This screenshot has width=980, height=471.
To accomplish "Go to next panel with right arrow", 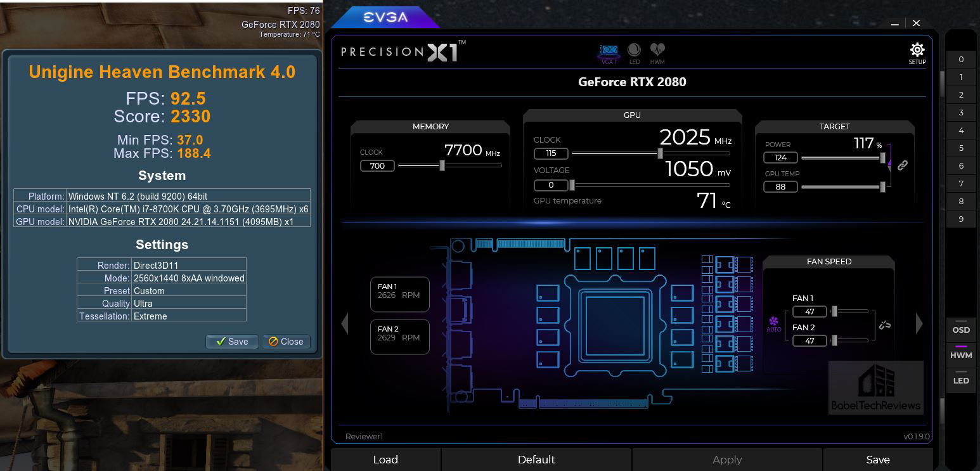I will click(x=919, y=323).
